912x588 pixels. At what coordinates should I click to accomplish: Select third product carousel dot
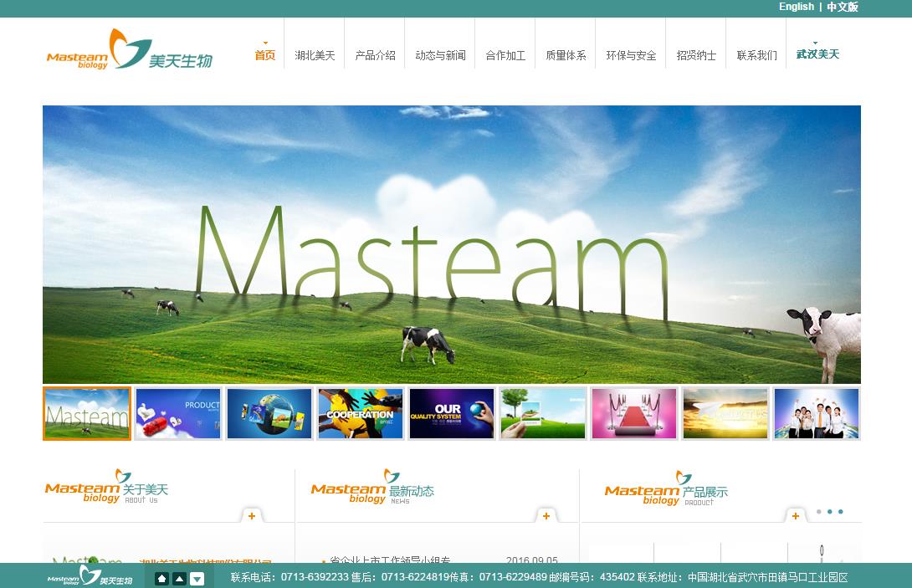click(841, 512)
